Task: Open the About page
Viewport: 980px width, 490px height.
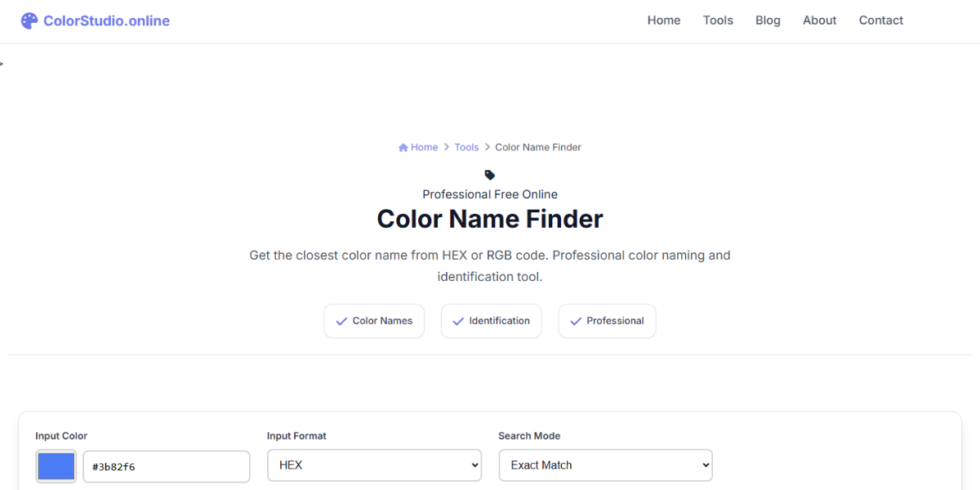Action: tap(819, 20)
